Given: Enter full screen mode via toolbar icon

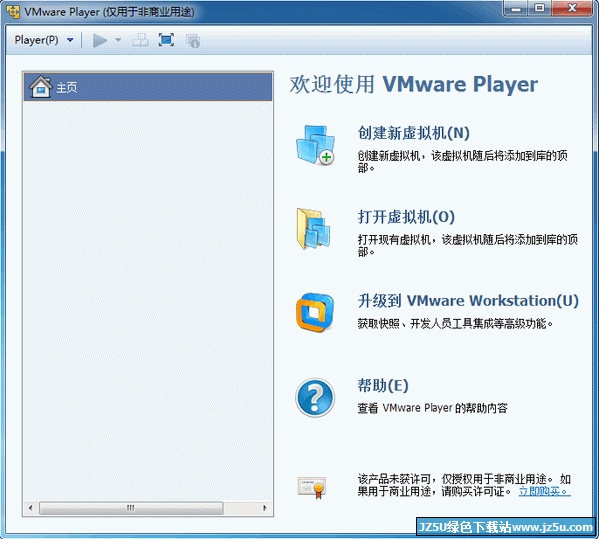Looking at the screenshot, I should tap(166, 40).
